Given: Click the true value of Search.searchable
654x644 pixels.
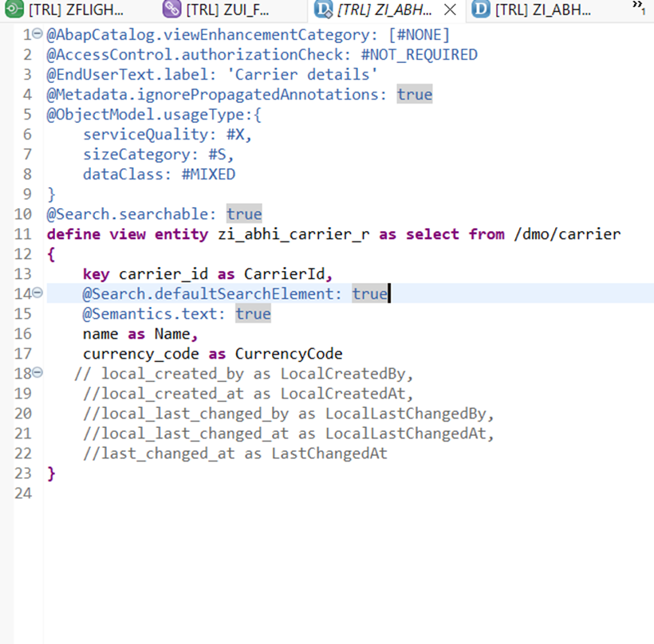Looking at the screenshot, I should [x=244, y=214].
